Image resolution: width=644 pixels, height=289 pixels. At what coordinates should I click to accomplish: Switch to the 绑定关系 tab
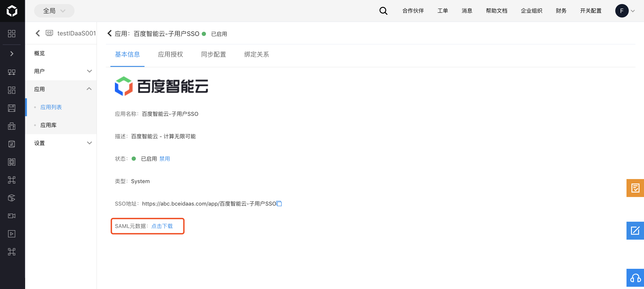click(256, 54)
